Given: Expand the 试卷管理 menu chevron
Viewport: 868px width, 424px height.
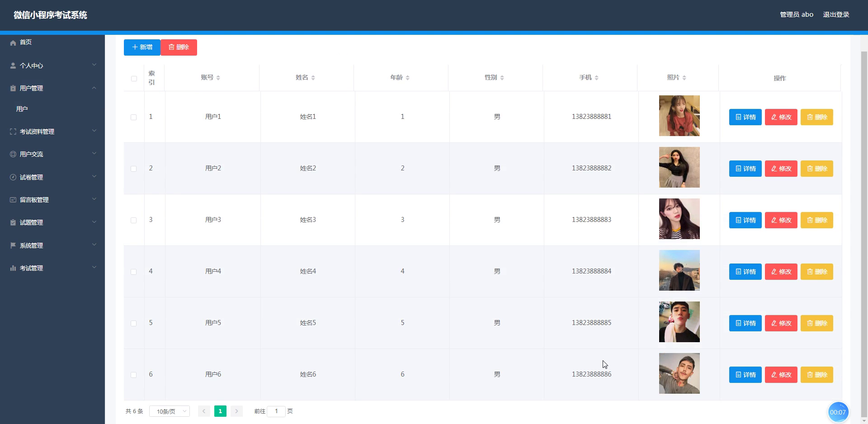Looking at the screenshot, I should click(94, 176).
